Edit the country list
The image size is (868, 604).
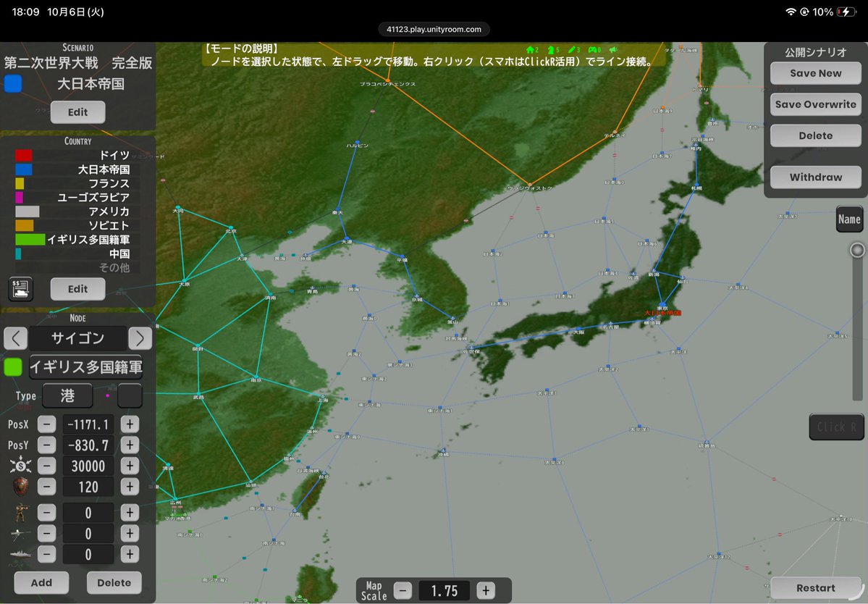click(x=77, y=289)
